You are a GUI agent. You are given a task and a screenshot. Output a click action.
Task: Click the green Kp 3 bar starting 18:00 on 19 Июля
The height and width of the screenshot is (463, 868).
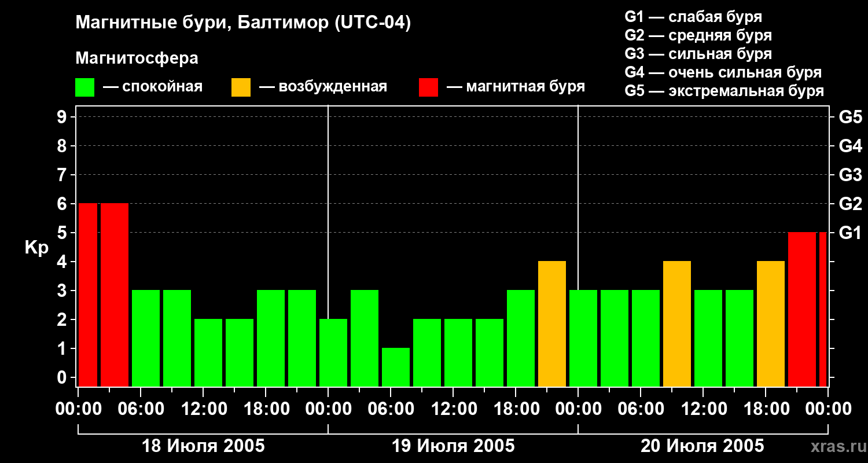(521, 339)
